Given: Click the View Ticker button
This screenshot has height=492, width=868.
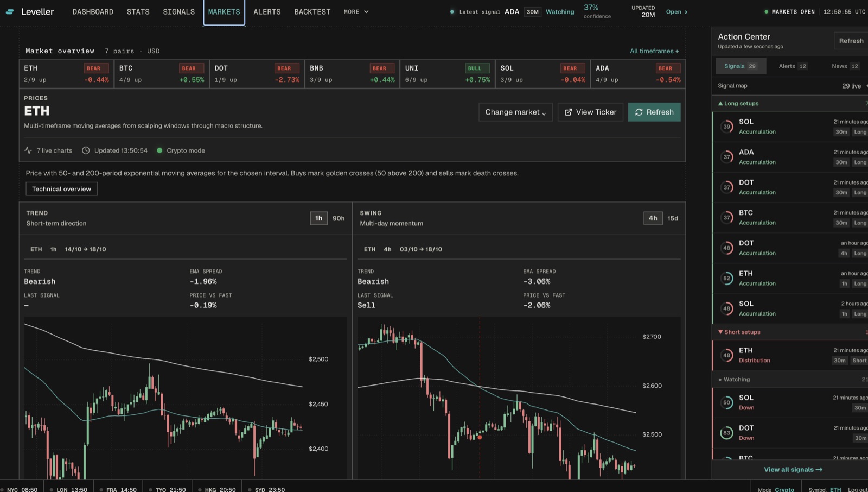Looking at the screenshot, I should (x=590, y=112).
